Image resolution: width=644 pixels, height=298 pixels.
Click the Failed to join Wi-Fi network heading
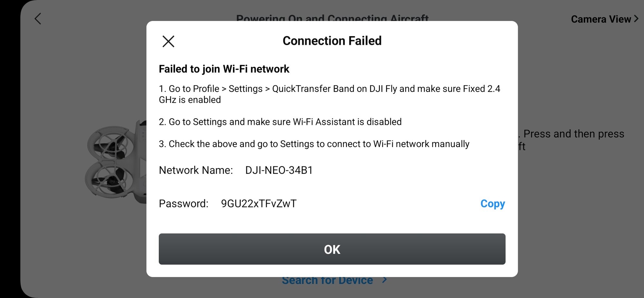coord(224,69)
